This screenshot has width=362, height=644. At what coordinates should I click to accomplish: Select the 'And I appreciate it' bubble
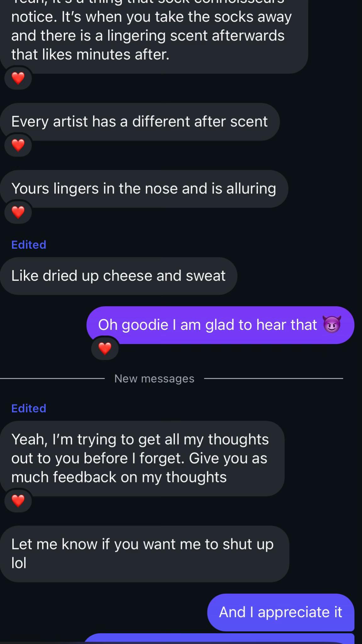(x=281, y=612)
